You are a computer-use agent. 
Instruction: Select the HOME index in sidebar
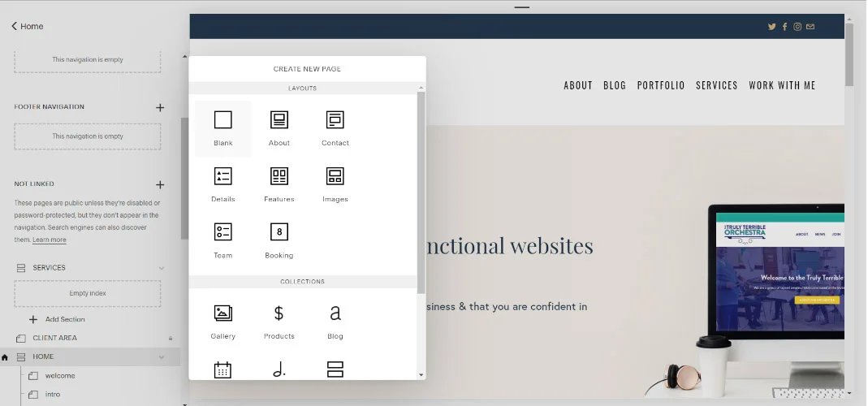pyautogui.click(x=43, y=356)
